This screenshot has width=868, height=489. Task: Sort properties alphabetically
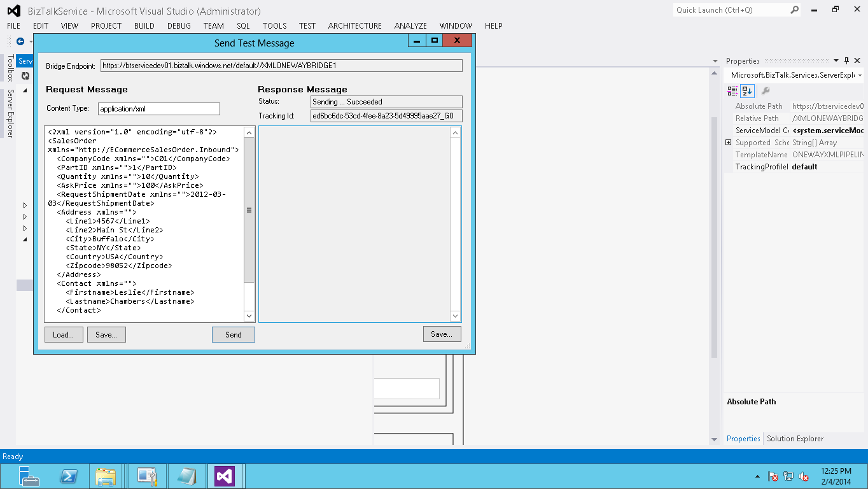point(747,91)
